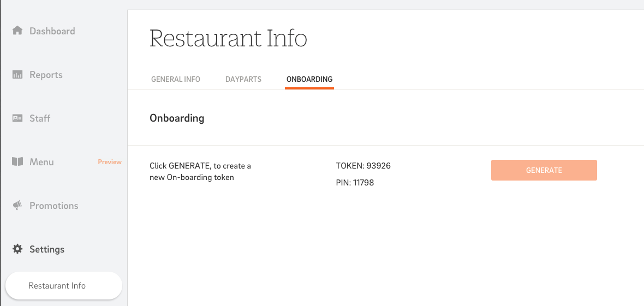Click the Menu book icon
644x306 pixels.
tap(17, 162)
